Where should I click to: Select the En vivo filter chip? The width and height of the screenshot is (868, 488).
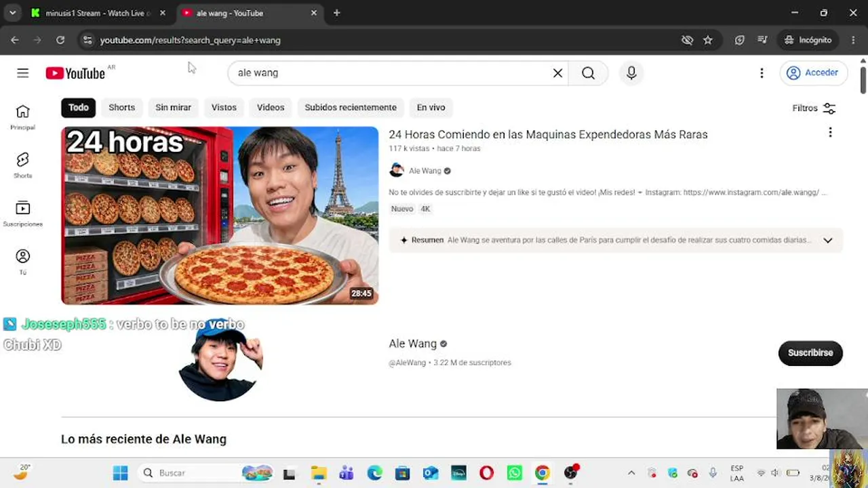(x=431, y=107)
